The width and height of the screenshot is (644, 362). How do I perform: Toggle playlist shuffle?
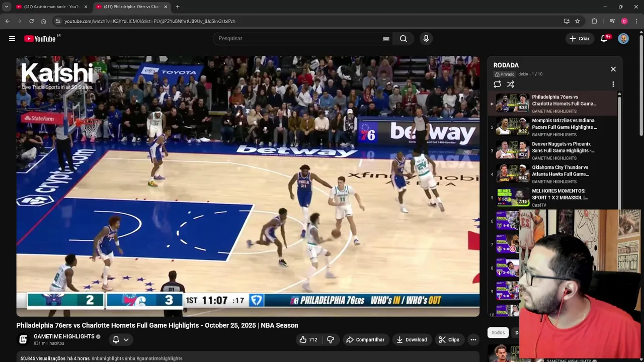(511, 84)
